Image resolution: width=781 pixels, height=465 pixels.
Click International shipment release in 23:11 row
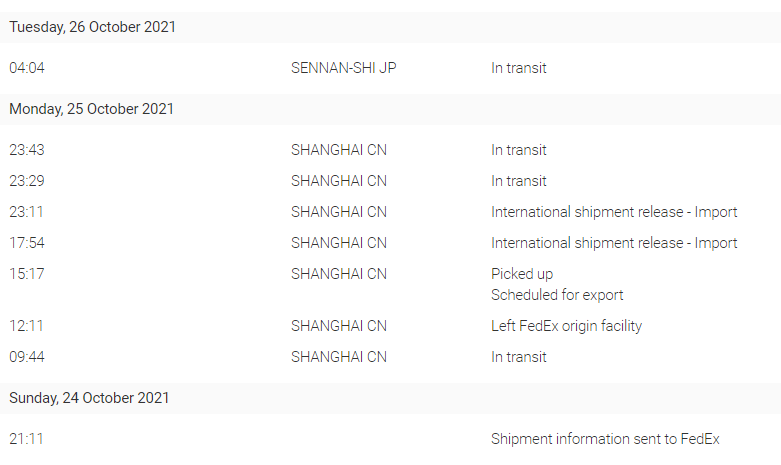pyautogui.click(x=614, y=212)
